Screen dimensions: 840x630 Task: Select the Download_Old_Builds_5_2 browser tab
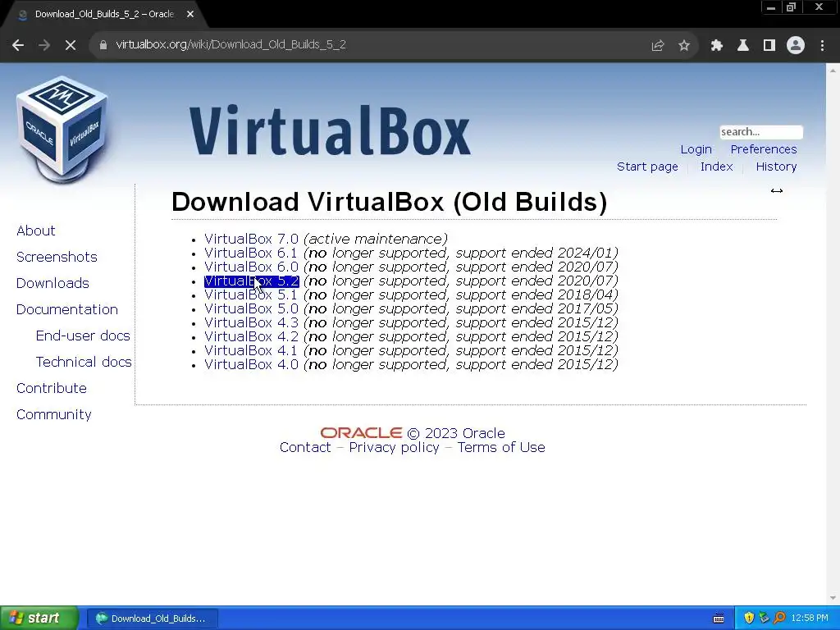(x=104, y=15)
